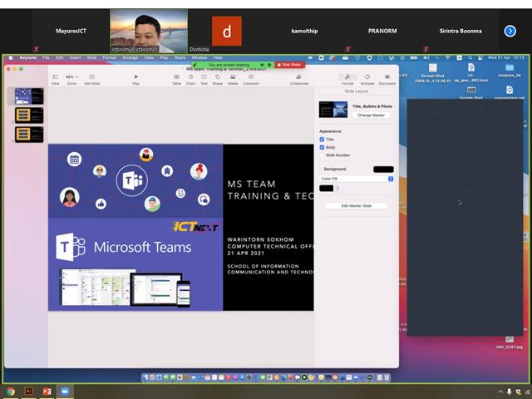The width and height of the screenshot is (532, 399).
Task: Toggle the Body checkbox under Appearance
Action: 322,147
